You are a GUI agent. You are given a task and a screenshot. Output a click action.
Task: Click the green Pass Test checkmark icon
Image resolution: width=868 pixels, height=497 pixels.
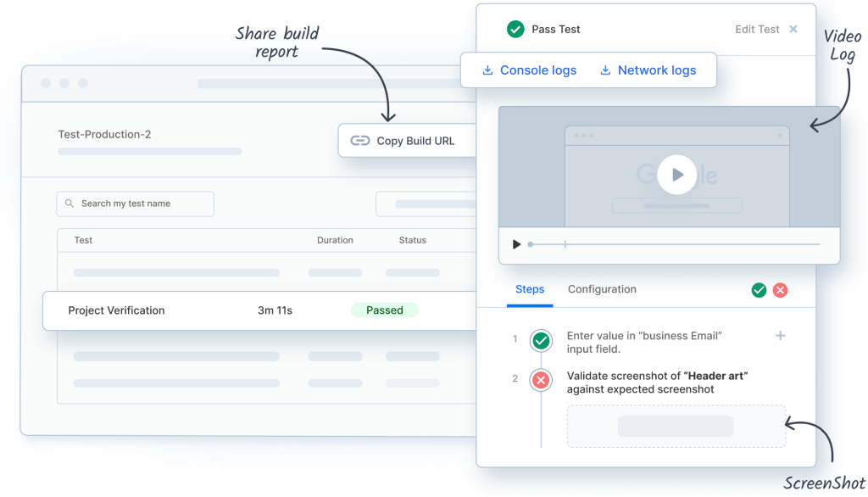pyautogui.click(x=515, y=29)
